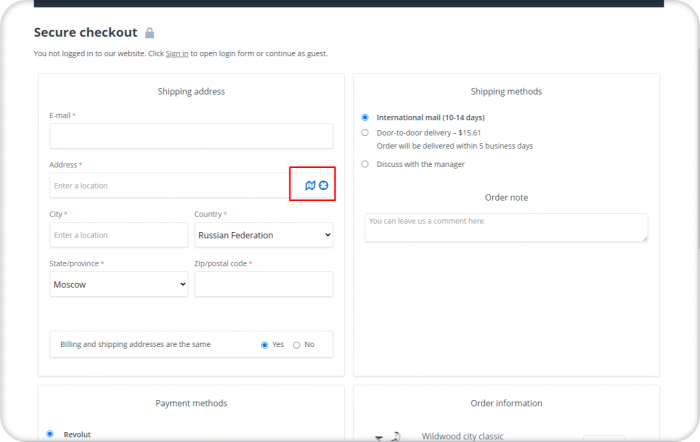Open the Country dropdown
700x442 pixels.
263,235
